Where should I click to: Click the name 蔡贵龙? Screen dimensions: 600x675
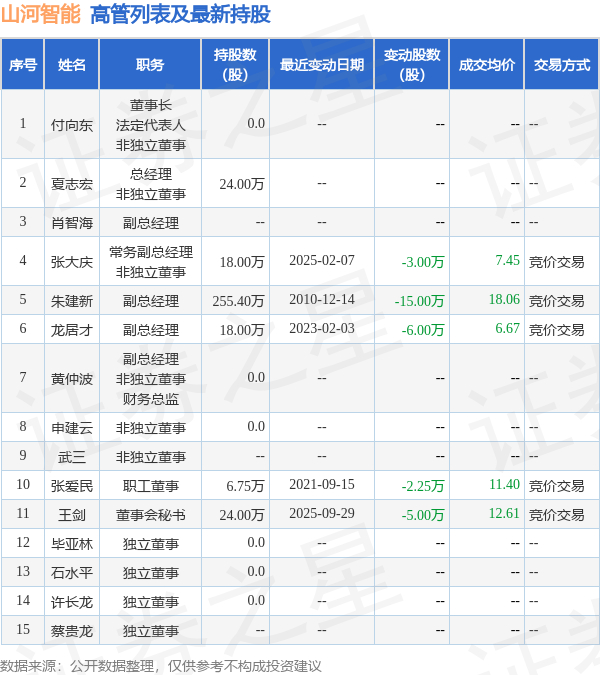[72, 631]
